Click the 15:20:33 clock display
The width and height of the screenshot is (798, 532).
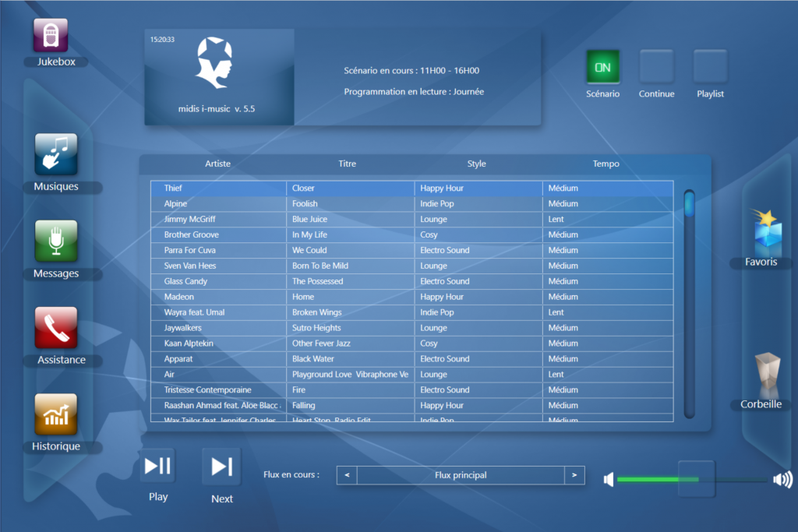click(x=162, y=40)
